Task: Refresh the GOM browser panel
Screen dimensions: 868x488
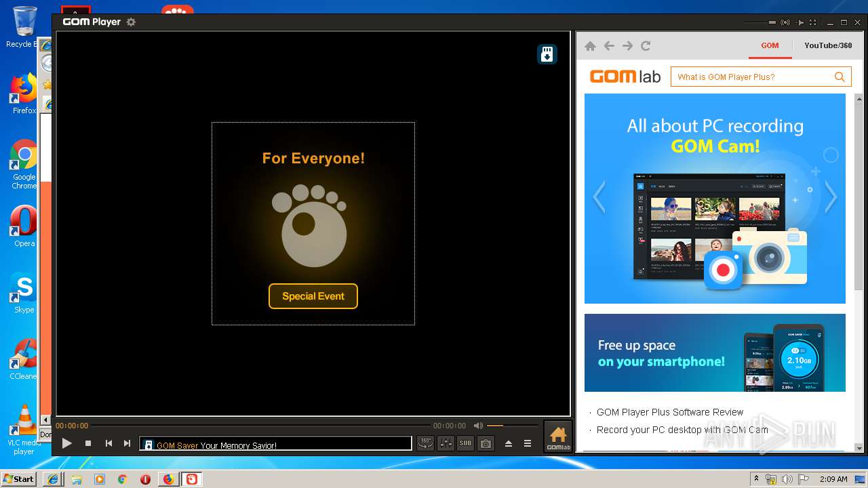Action: pos(646,45)
